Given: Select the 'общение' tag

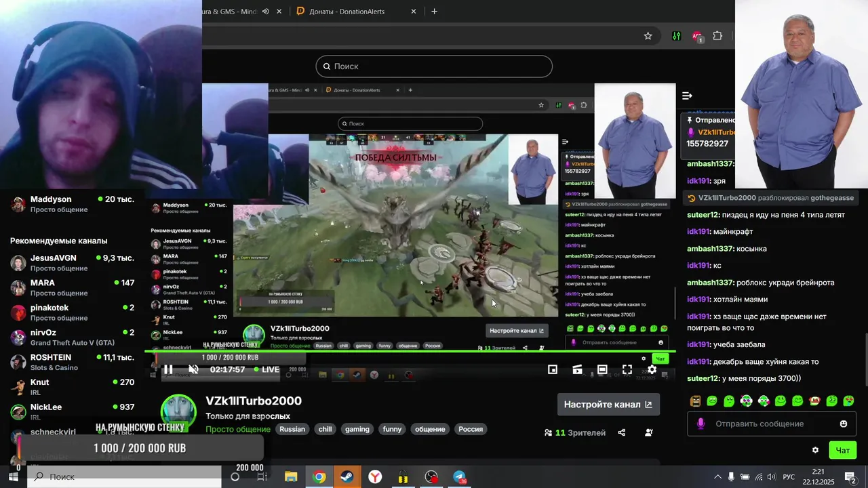Looking at the screenshot, I should click(430, 429).
